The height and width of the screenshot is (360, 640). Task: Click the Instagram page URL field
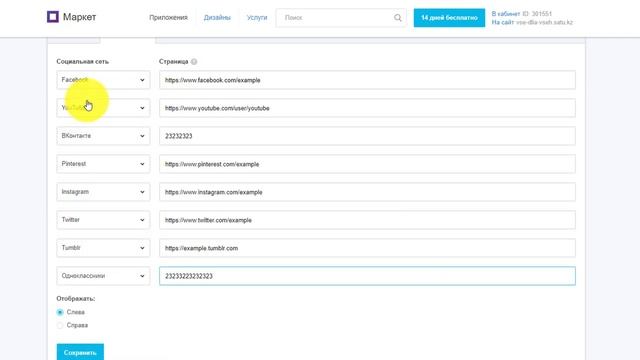pyautogui.click(x=367, y=192)
